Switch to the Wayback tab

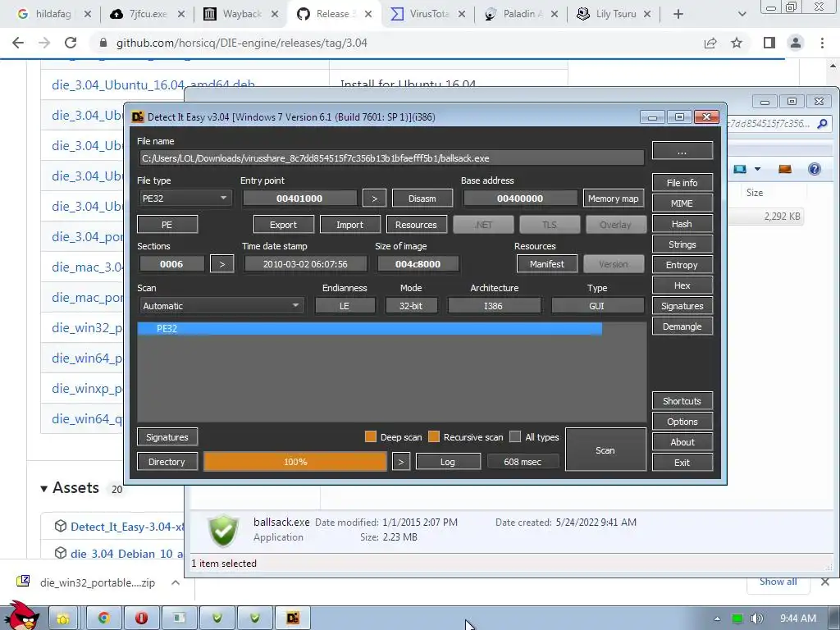(242, 14)
